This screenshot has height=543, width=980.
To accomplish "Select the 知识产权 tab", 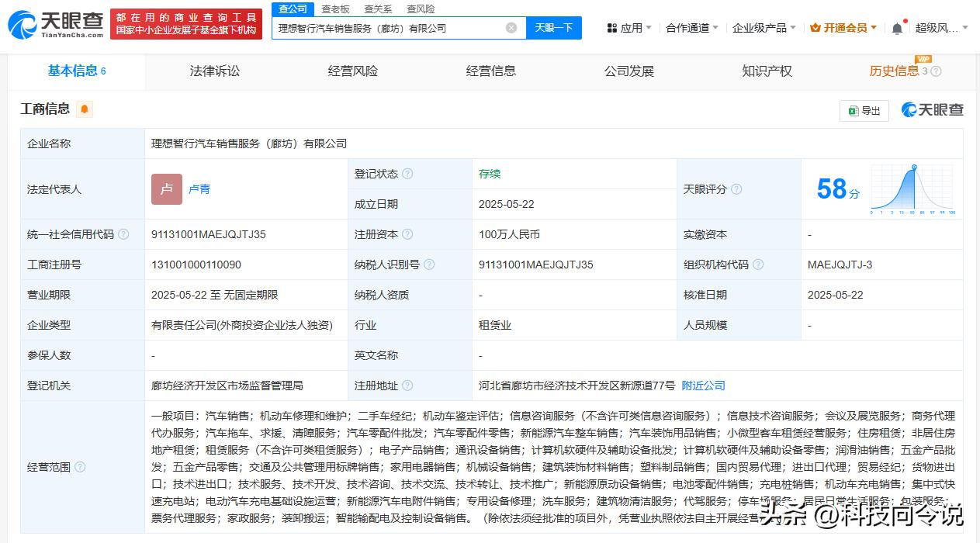I will [x=767, y=71].
